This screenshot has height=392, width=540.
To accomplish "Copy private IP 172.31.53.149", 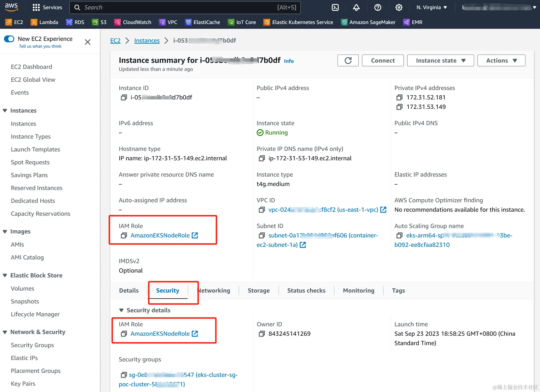I will coord(399,107).
